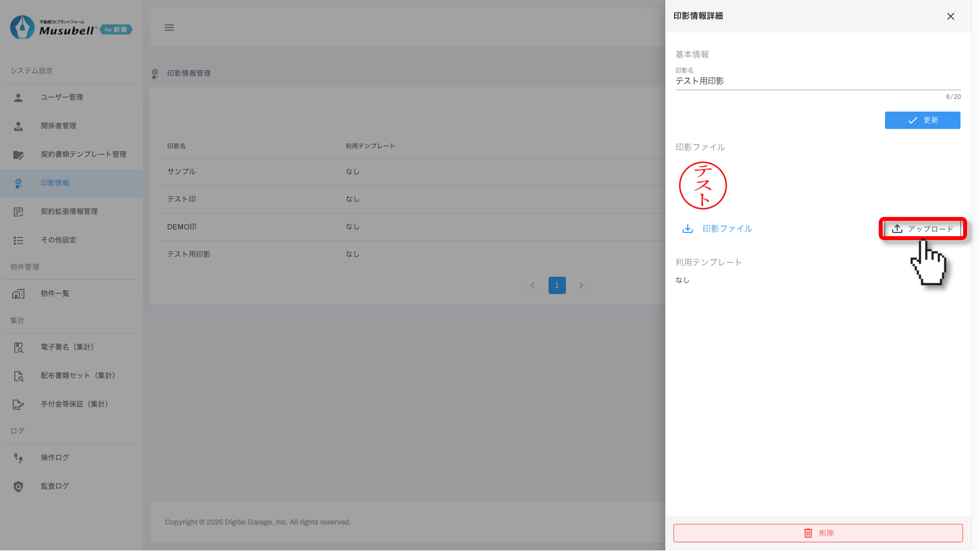Viewport: 980px width, 552px height.
Task: Click the e-signature summary search icon
Action: [x=18, y=347]
